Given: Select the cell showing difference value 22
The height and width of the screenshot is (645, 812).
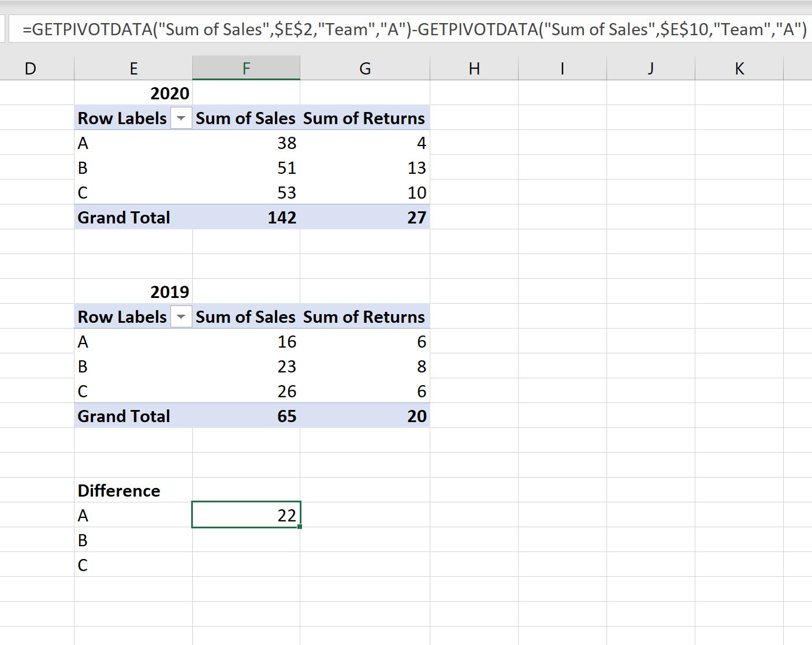Looking at the screenshot, I should (x=247, y=515).
